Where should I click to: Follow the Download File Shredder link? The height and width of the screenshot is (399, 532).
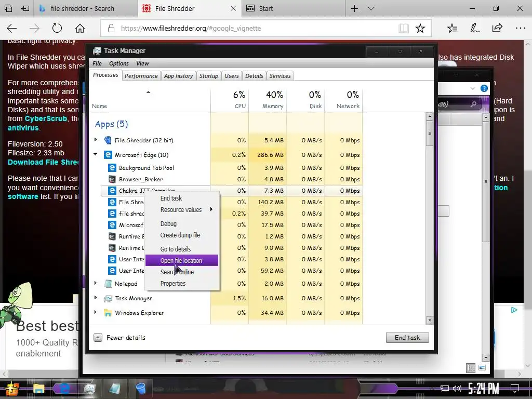tap(43, 162)
